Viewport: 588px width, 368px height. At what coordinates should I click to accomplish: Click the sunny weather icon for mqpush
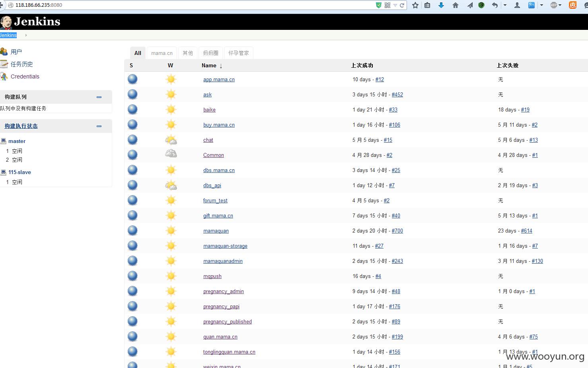point(171,276)
